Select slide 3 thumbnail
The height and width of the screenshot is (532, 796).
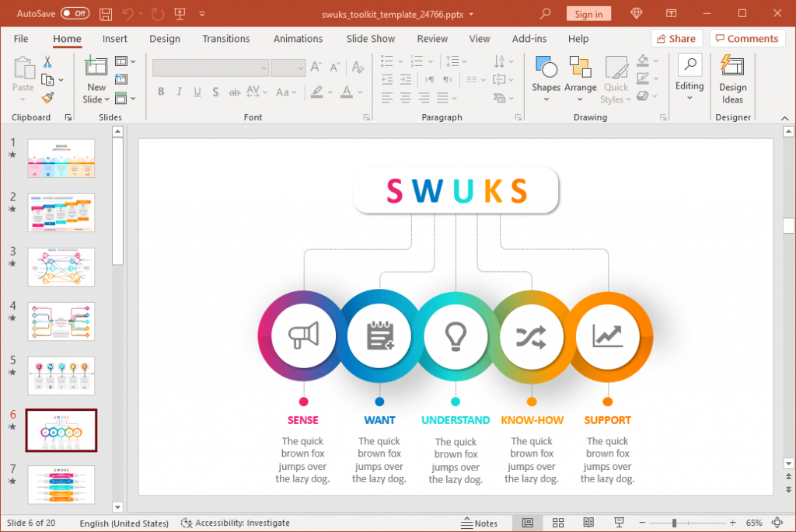pyautogui.click(x=61, y=266)
